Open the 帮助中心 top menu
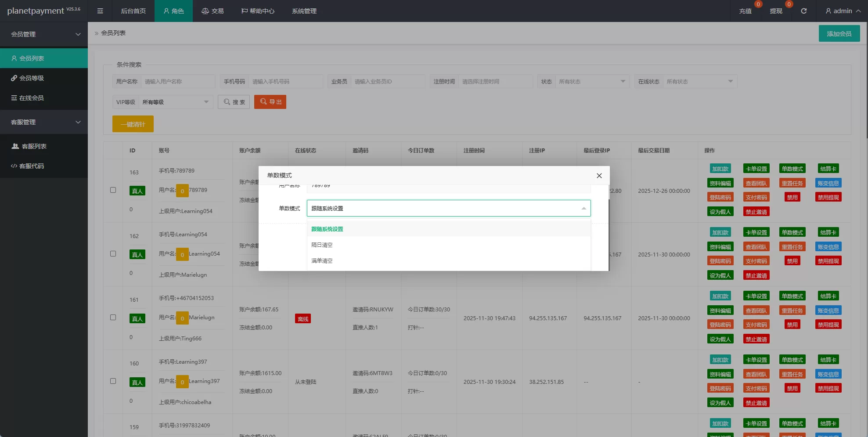 coord(258,11)
